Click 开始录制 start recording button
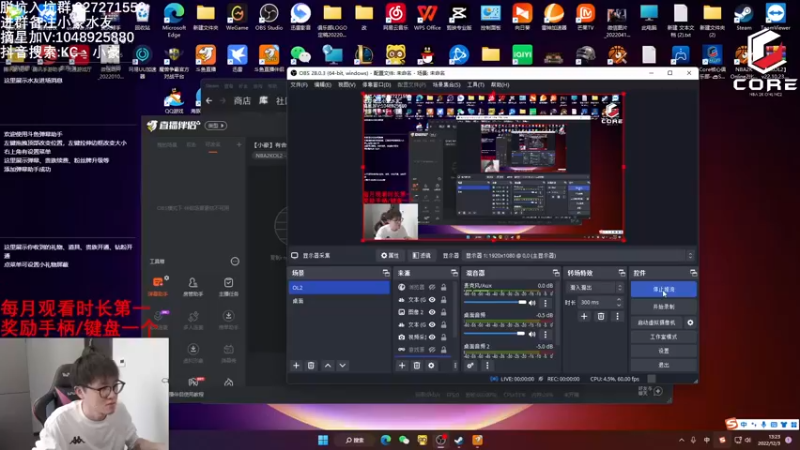The height and width of the screenshot is (450, 800). (x=664, y=307)
